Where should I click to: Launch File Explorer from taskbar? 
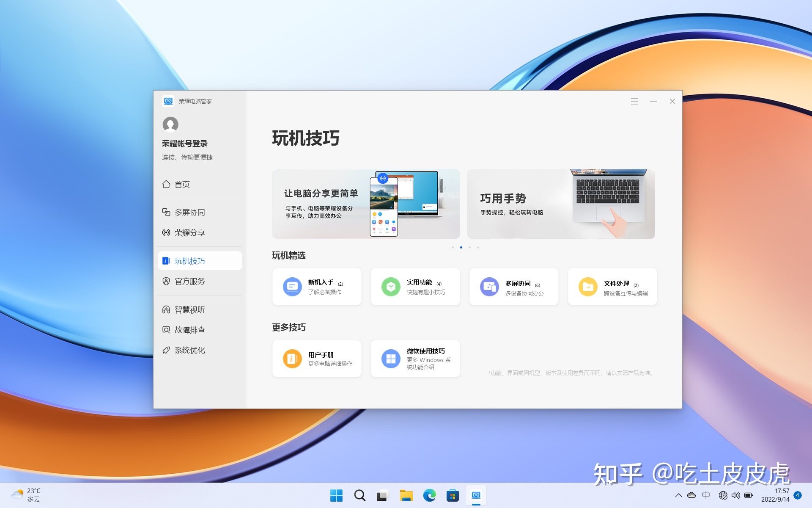click(406, 495)
